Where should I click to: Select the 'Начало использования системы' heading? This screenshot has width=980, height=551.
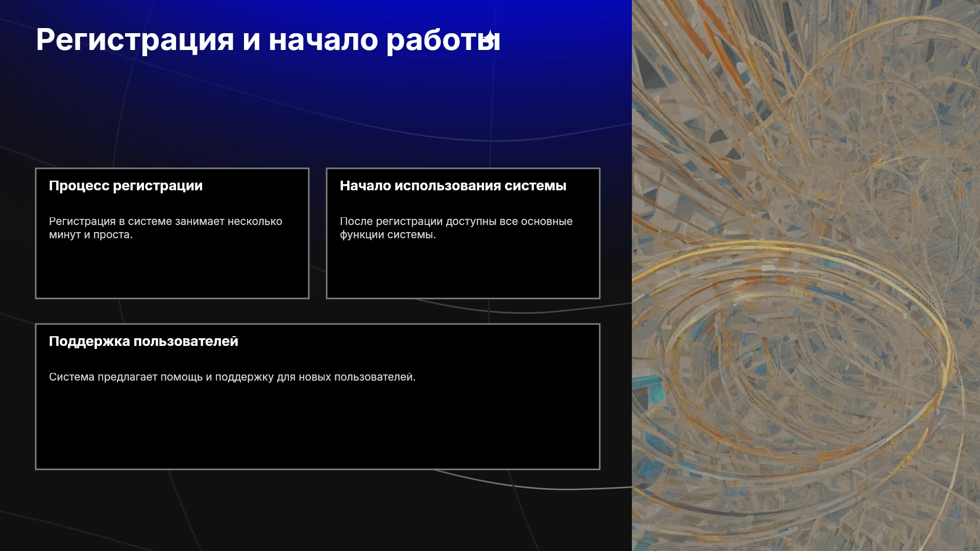(453, 186)
